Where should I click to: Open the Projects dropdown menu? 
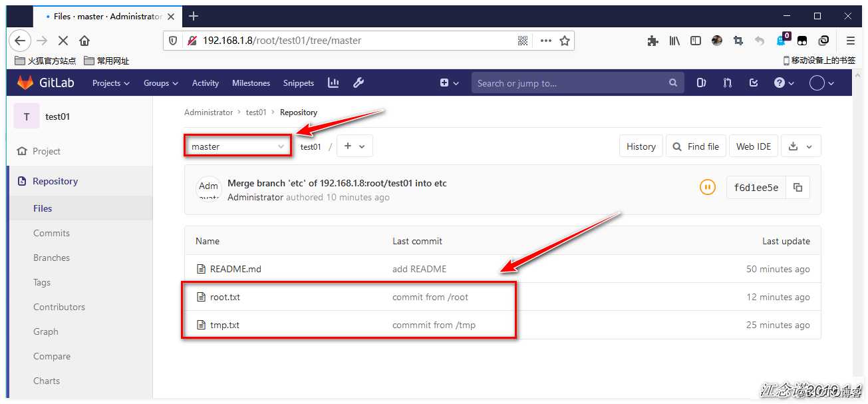click(110, 83)
